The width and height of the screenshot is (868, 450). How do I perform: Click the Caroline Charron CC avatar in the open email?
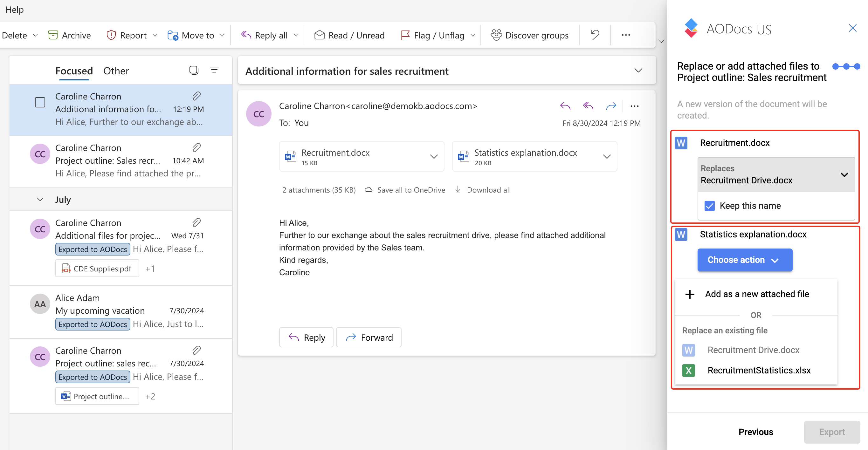coord(258,114)
